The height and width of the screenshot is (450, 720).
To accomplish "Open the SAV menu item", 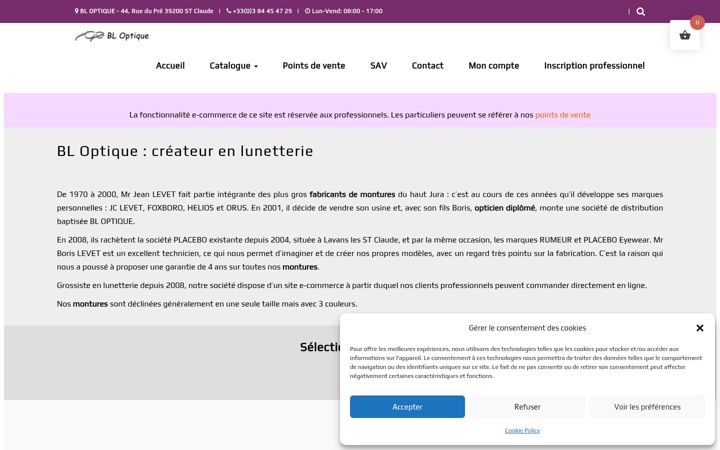I will [378, 66].
